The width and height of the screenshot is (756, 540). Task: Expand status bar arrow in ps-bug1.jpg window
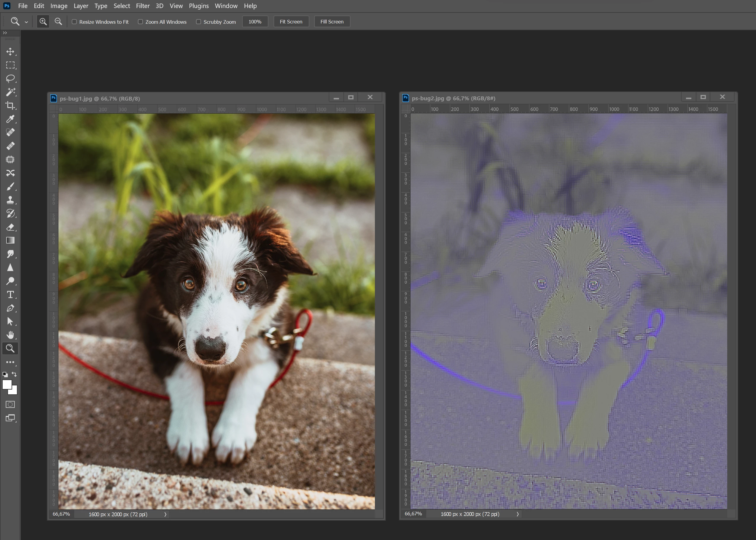tap(165, 514)
